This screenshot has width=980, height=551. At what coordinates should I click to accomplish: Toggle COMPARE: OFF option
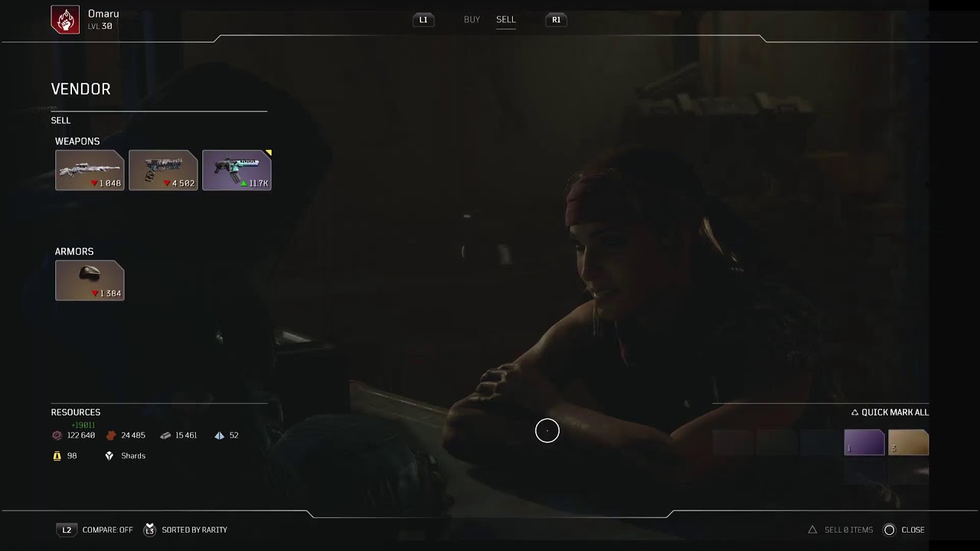107,530
